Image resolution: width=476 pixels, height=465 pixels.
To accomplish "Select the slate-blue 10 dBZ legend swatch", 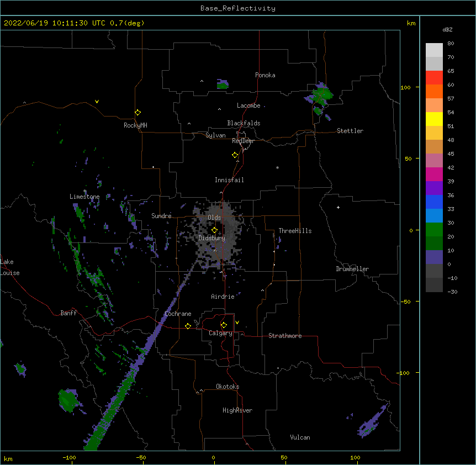I will click(434, 257).
